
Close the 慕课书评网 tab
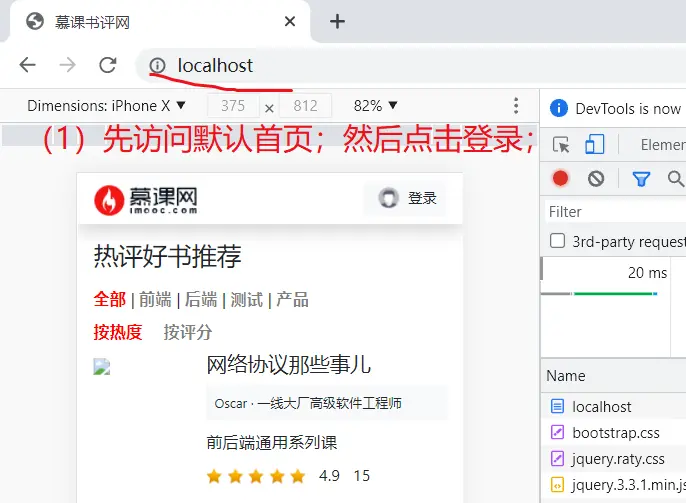coord(290,21)
